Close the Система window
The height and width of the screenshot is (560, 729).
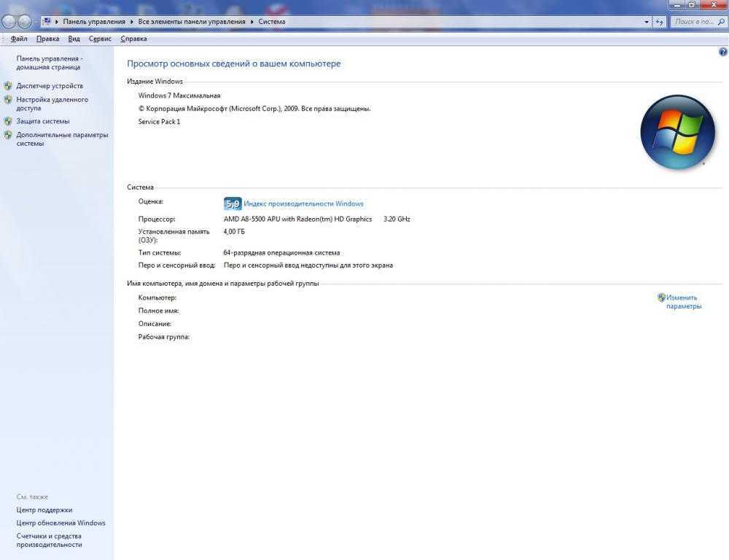(714, 4)
